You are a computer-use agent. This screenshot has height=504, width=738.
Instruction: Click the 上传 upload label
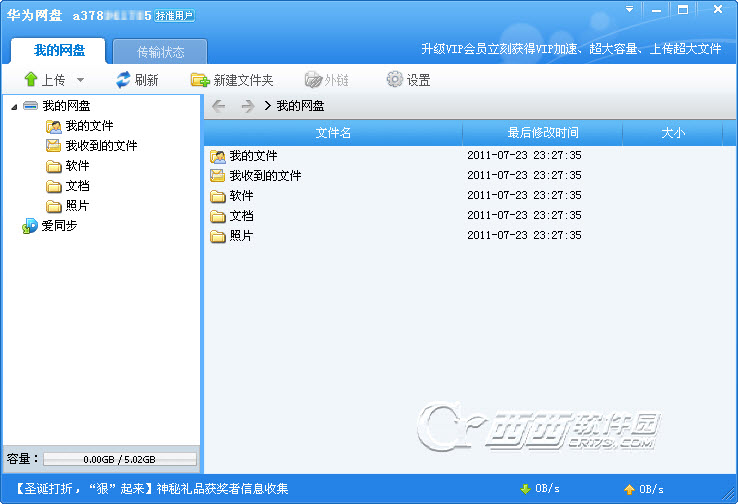pos(54,80)
